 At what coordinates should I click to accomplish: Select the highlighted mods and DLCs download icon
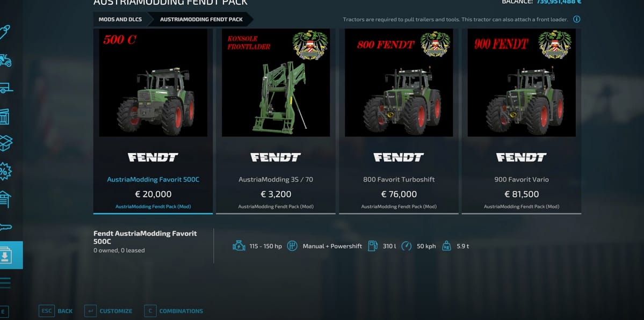[x=11, y=255]
